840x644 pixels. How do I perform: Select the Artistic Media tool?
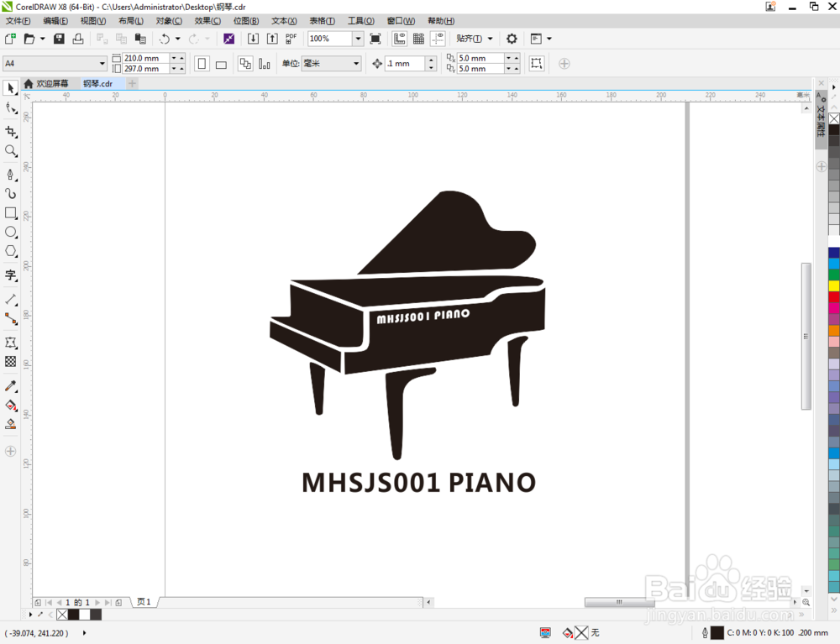tap(10, 194)
